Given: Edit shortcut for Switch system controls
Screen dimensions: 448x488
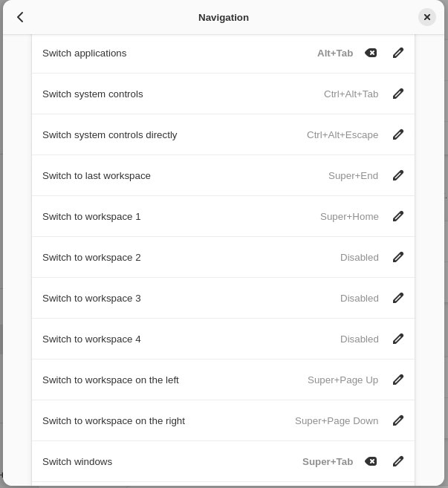Looking at the screenshot, I should tap(398, 94).
